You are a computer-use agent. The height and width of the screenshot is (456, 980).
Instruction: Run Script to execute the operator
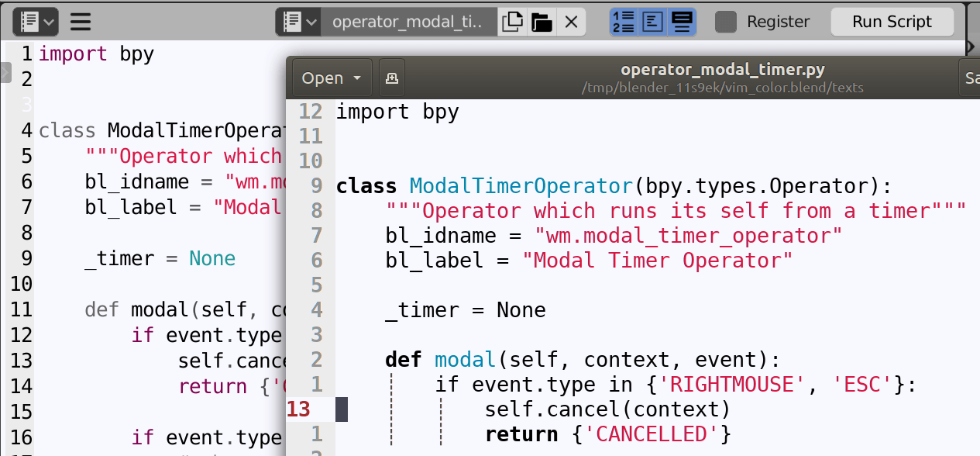pos(892,21)
